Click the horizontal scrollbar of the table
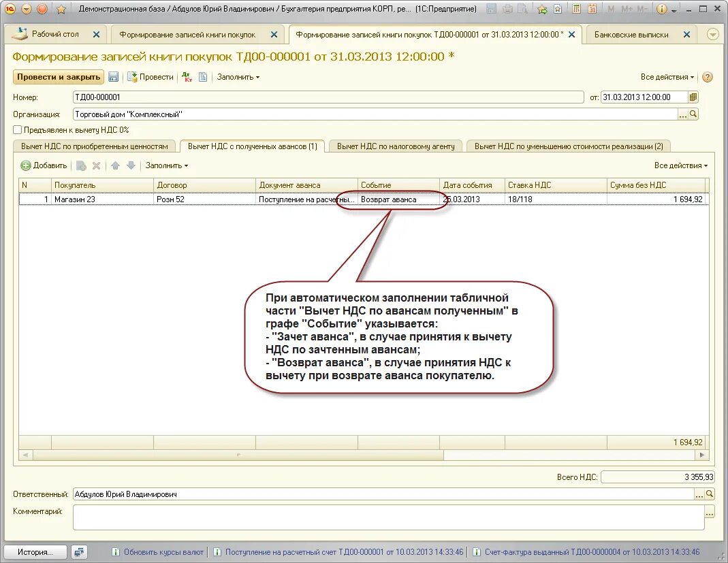 238,455
